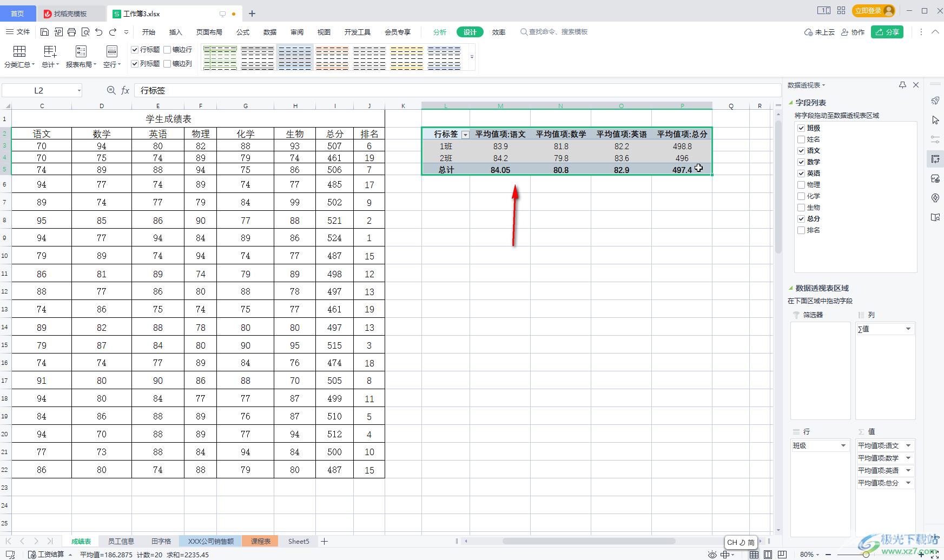Uncheck the 总分 field checkbox
944x560 pixels.
point(801,219)
